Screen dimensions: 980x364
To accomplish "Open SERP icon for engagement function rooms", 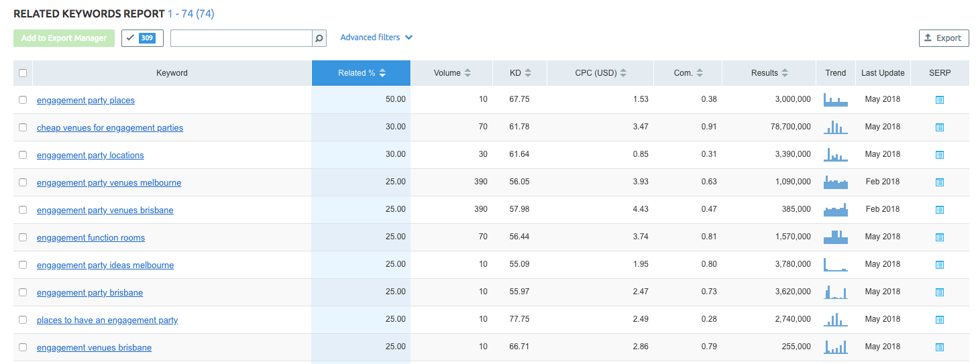I will (939, 237).
